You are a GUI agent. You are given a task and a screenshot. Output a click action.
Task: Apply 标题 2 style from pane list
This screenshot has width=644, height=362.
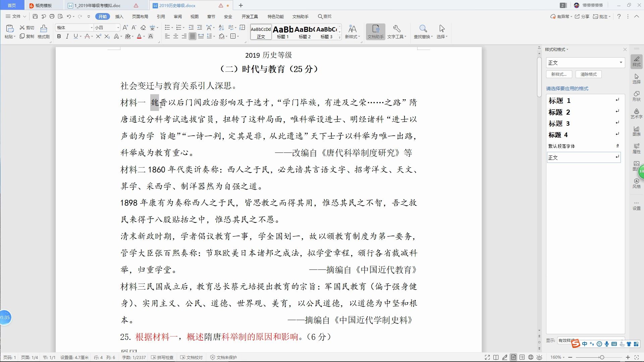click(584, 112)
